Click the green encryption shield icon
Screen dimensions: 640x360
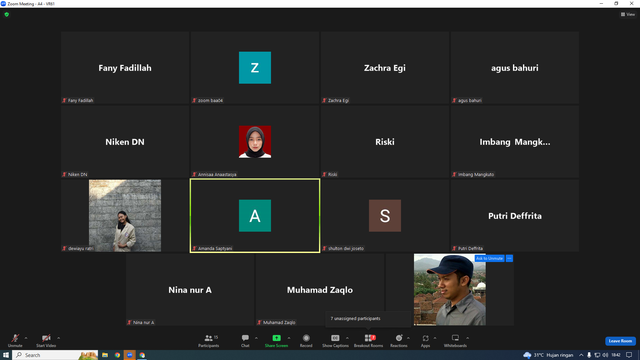pyautogui.click(x=7, y=14)
